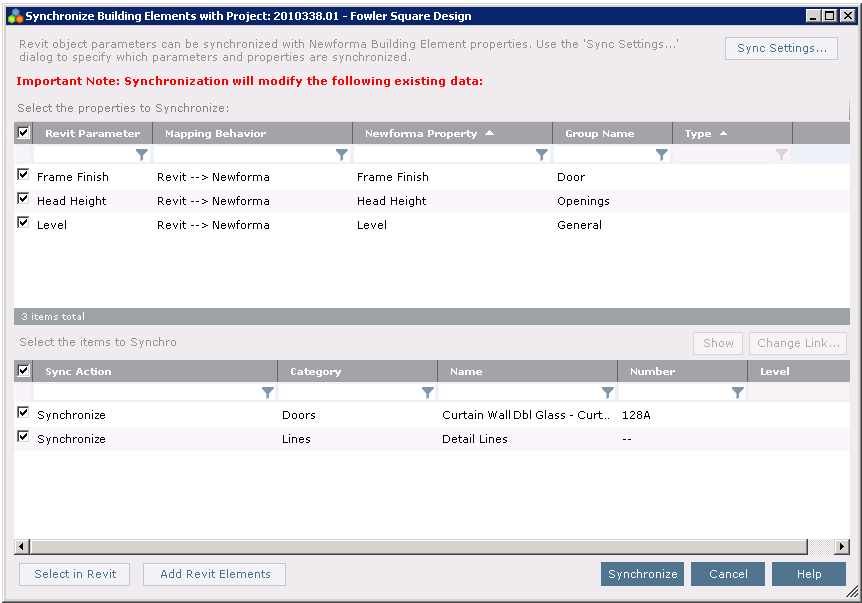Uncheck the Head Height property checkbox
The width and height of the screenshot is (862, 603).
[x=23, y=198]
